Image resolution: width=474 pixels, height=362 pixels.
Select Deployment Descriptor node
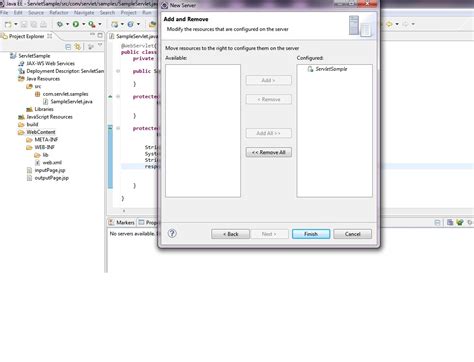tap(65, 71)
